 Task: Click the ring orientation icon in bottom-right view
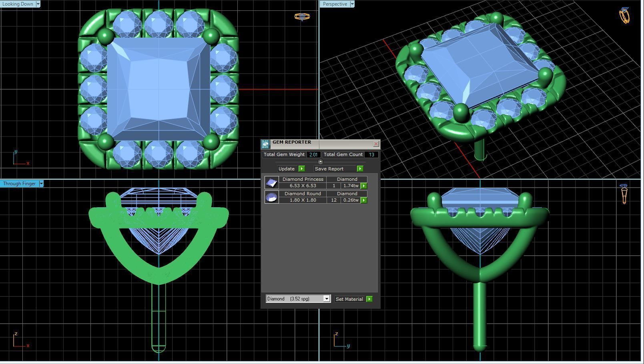pos(624,194)
